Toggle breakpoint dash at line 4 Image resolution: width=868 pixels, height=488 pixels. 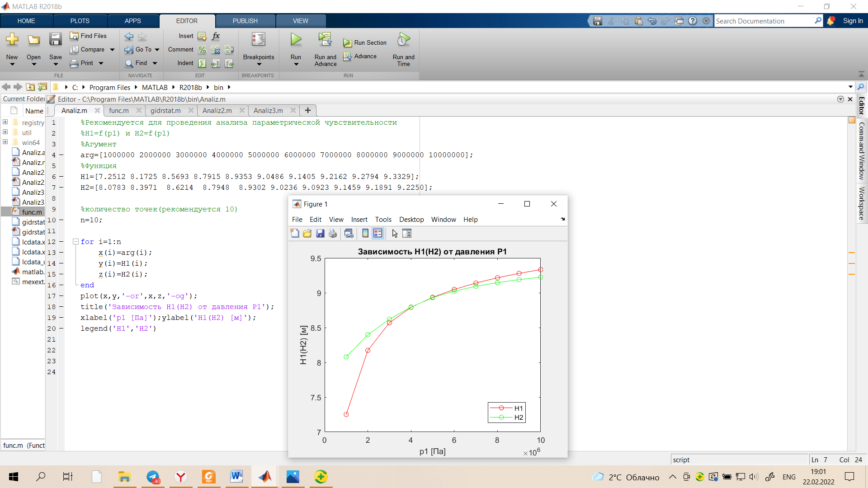coord(61,155)
